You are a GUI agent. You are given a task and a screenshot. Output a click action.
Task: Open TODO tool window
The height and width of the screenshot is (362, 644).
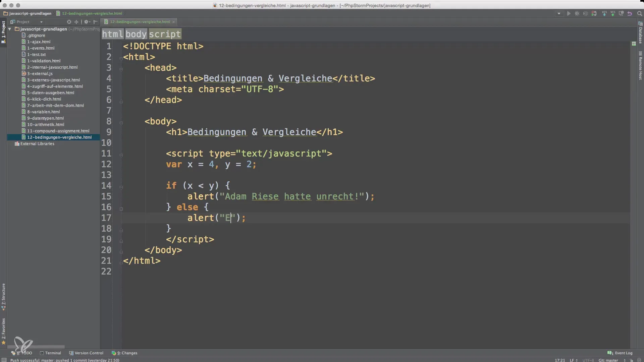22,353
